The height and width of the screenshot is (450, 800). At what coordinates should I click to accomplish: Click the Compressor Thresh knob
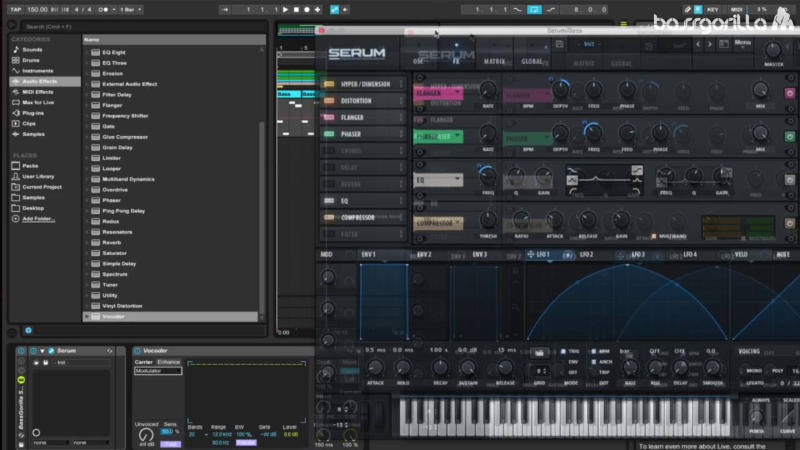[x=488, y=220]
